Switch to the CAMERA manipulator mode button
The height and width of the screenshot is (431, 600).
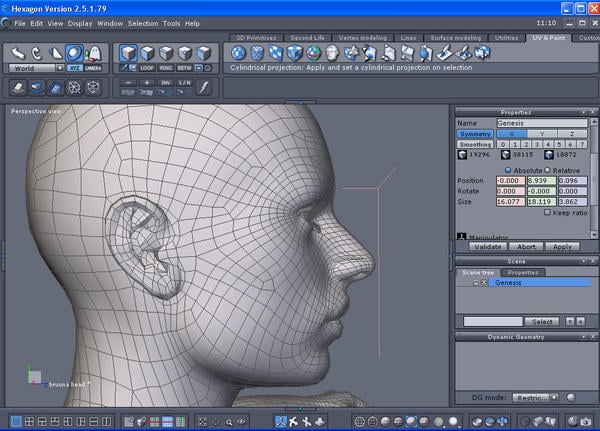tap(93, 68)
